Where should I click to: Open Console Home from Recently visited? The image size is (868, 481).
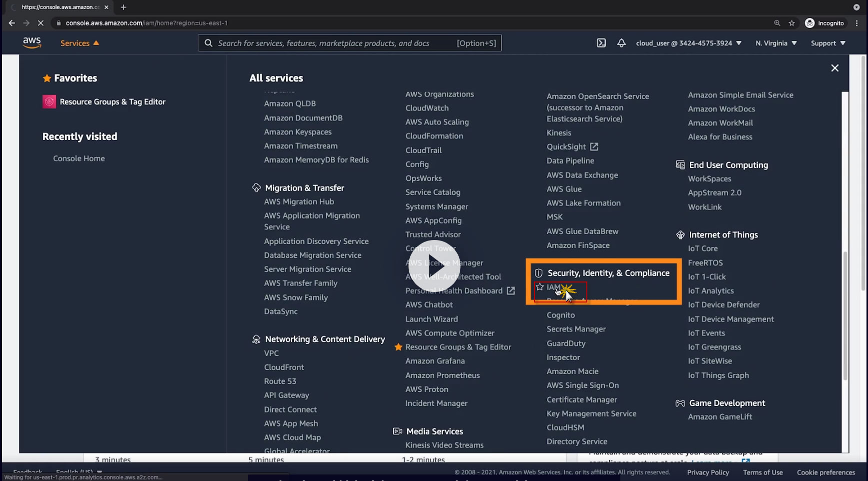(x=79, y=158)
